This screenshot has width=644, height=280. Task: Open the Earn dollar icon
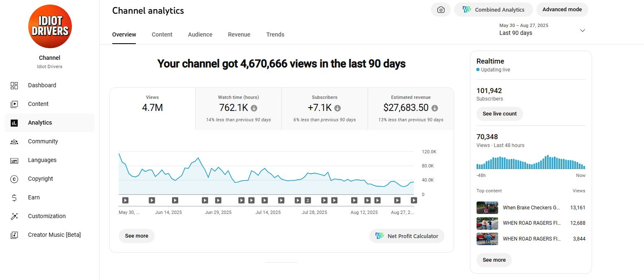tap(14, 198)
